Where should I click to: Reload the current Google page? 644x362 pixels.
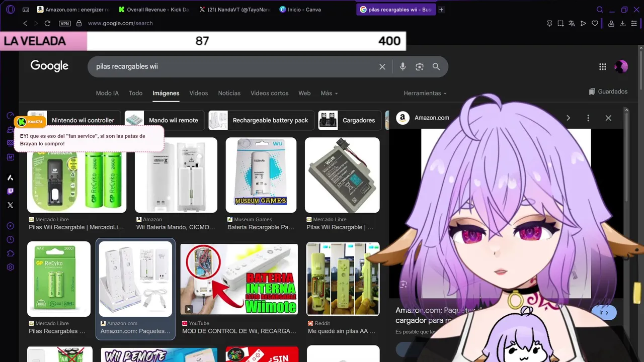point(47,23)
